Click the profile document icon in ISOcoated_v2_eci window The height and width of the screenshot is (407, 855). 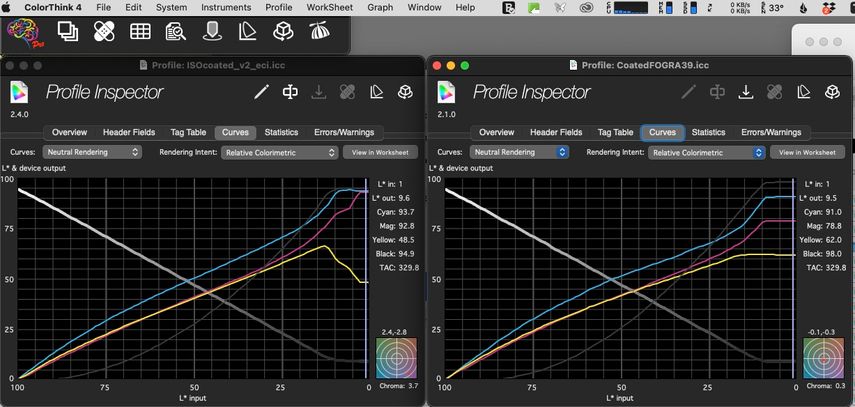pyautogui.click(x=19, y=92)
